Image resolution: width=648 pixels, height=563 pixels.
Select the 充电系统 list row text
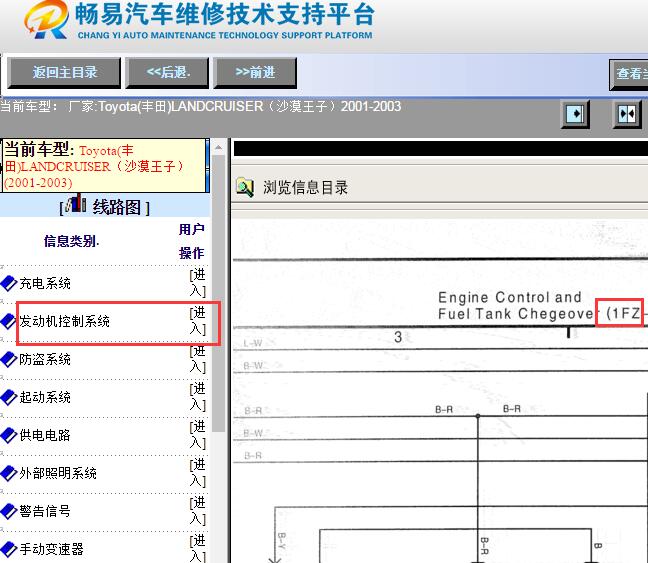[x=45, y=284]
